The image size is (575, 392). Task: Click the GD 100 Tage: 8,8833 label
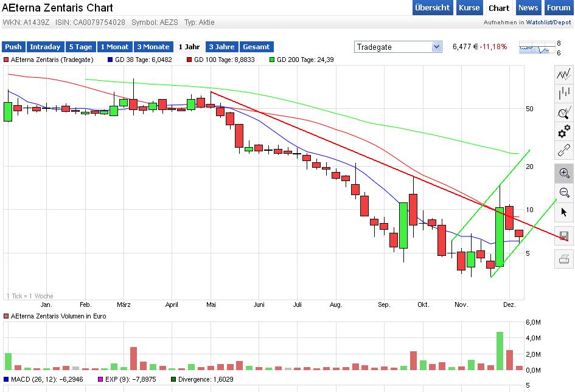click(x=225, y=60)
